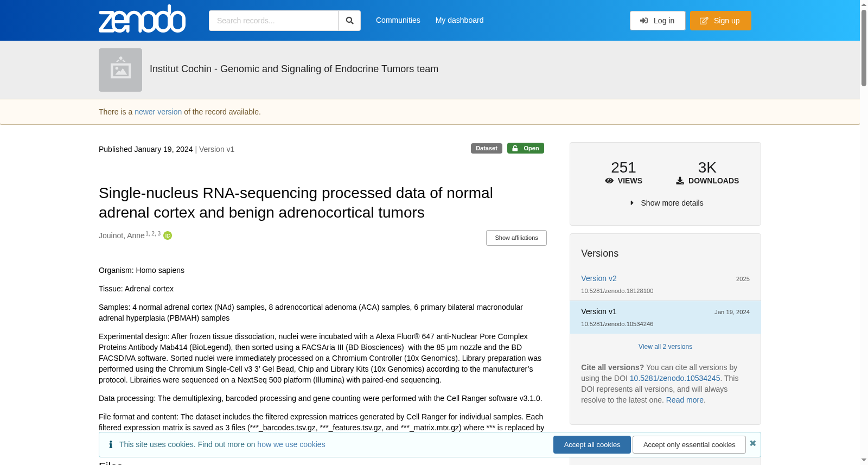Accept only essential cookies

point(689,444)
